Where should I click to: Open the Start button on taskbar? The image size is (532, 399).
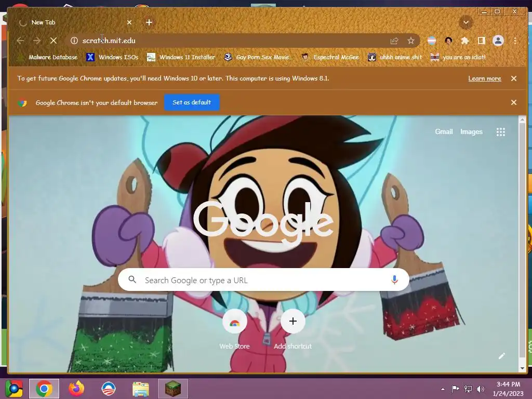(x=14, y=389)
